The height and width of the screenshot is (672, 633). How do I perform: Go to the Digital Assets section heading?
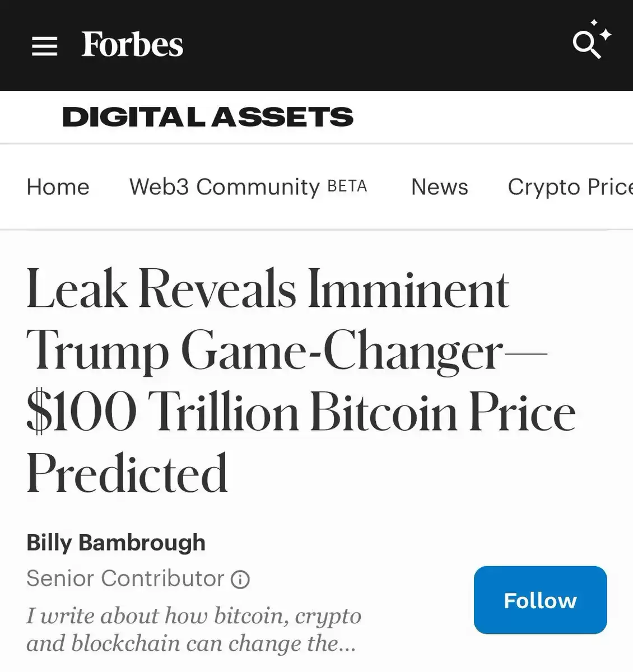point(208,117)
